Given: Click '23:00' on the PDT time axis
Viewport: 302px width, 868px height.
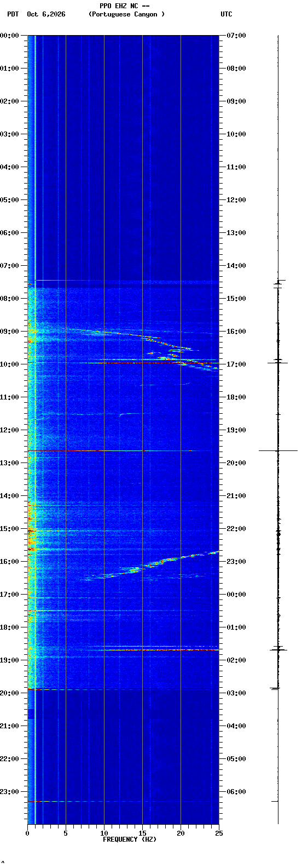Looking at the screenshot, I should click(9, 792).
